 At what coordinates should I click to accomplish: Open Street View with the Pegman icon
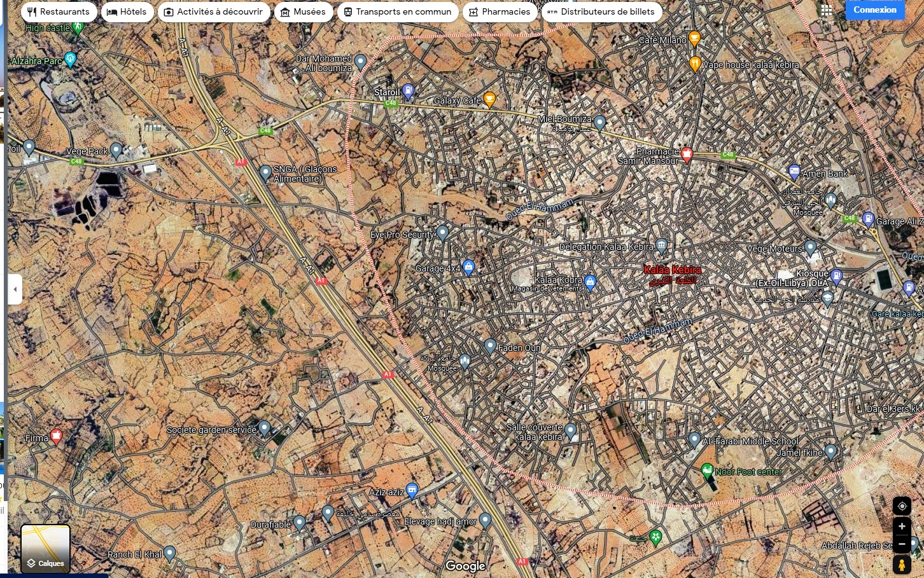point(902,565)
